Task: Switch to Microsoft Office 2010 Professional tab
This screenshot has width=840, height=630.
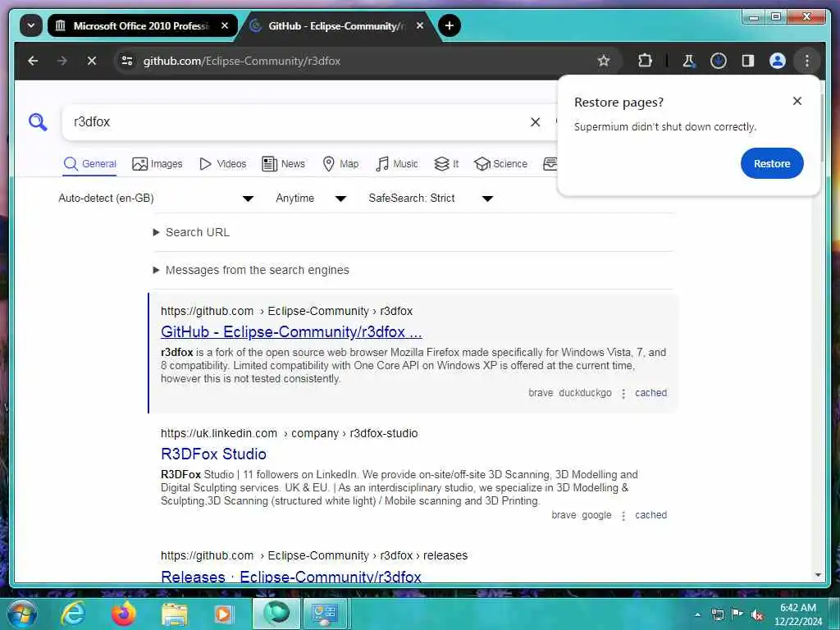Action: pos(141,25)
